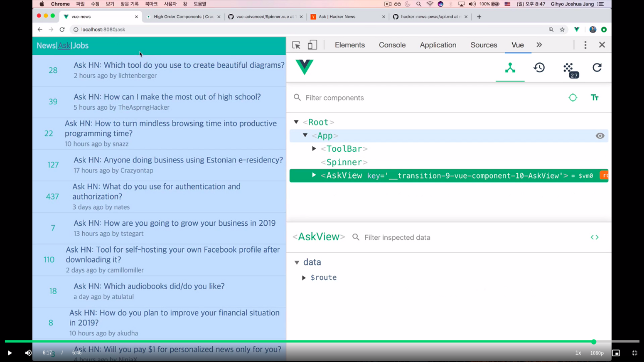Open user lichtenberger profile link

pos(138,76)
